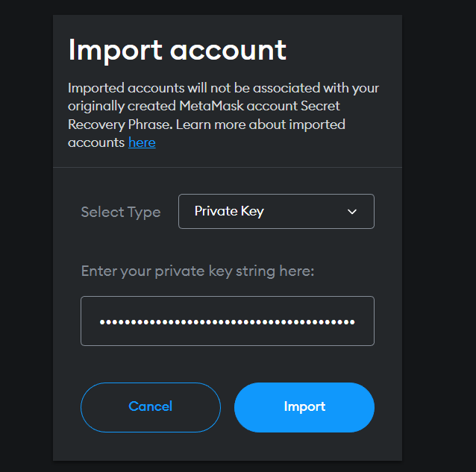Open the Private Key type combo box

tap(276, 212)
